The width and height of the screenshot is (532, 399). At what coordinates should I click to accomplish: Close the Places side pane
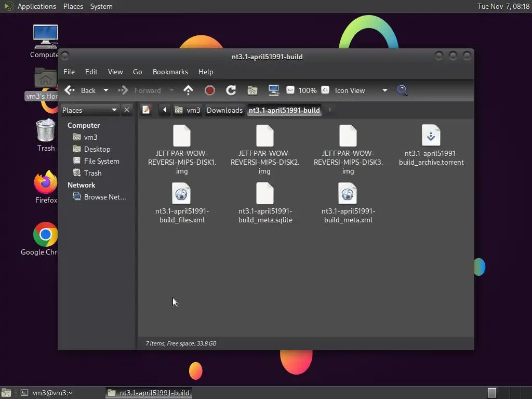[127, 110]
